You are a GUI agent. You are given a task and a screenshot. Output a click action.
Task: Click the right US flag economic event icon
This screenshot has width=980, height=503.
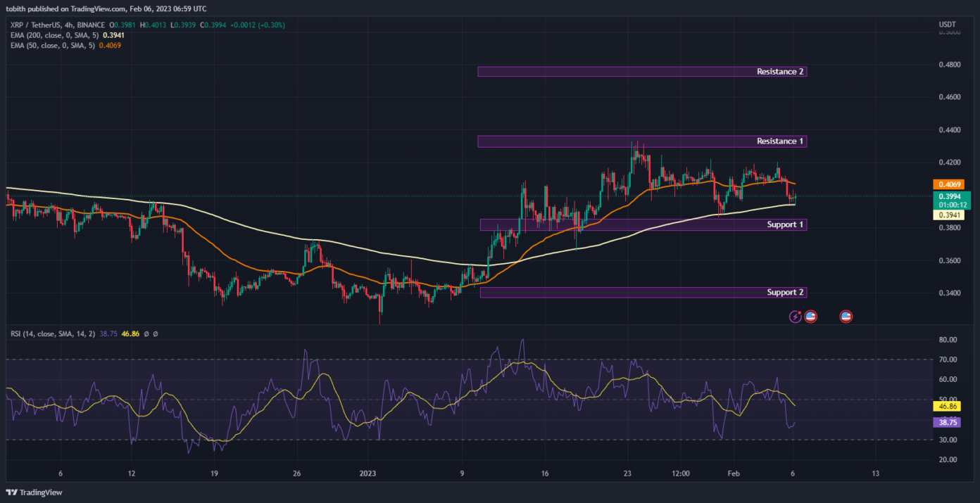click(x=844, y=316)
